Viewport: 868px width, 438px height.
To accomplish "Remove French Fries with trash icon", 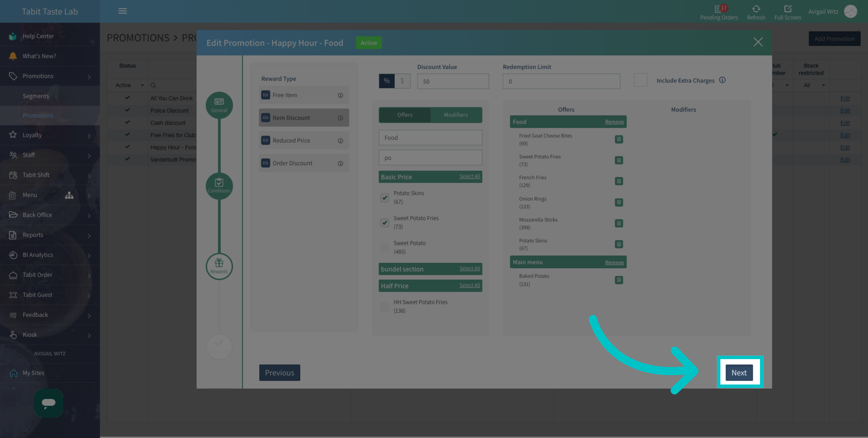I will 619,181.
